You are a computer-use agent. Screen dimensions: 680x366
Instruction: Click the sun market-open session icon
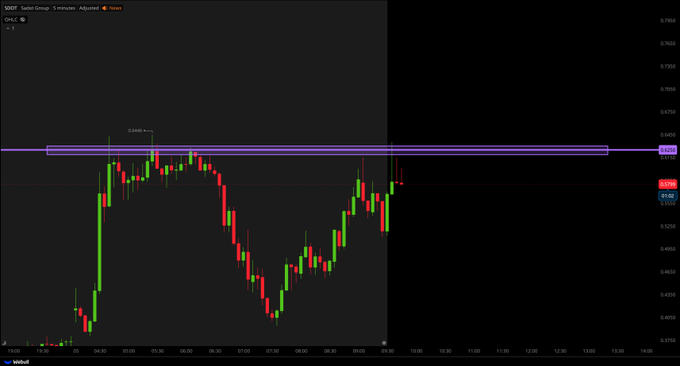point(384,343)
